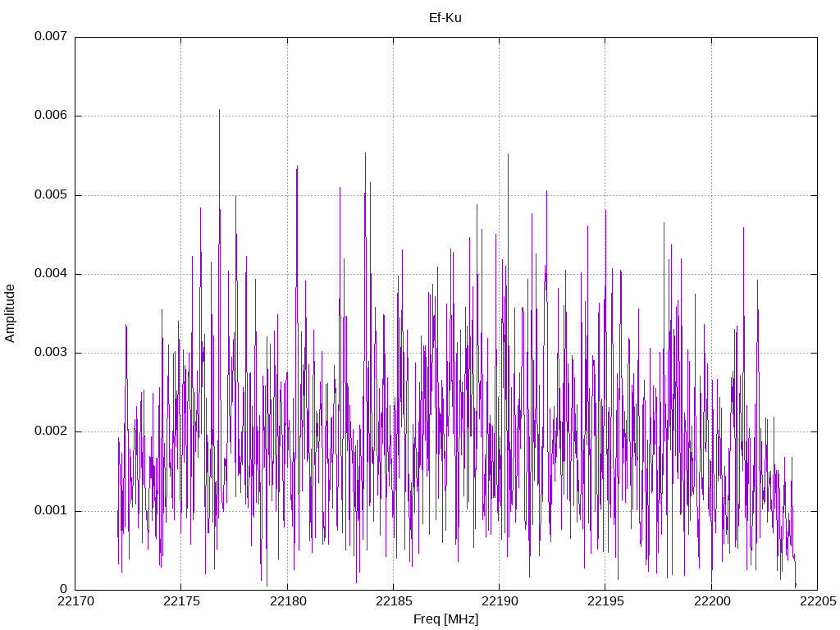Click the y-axis tick value 0
The image size is (840, 630).
(x=63, y=589)
